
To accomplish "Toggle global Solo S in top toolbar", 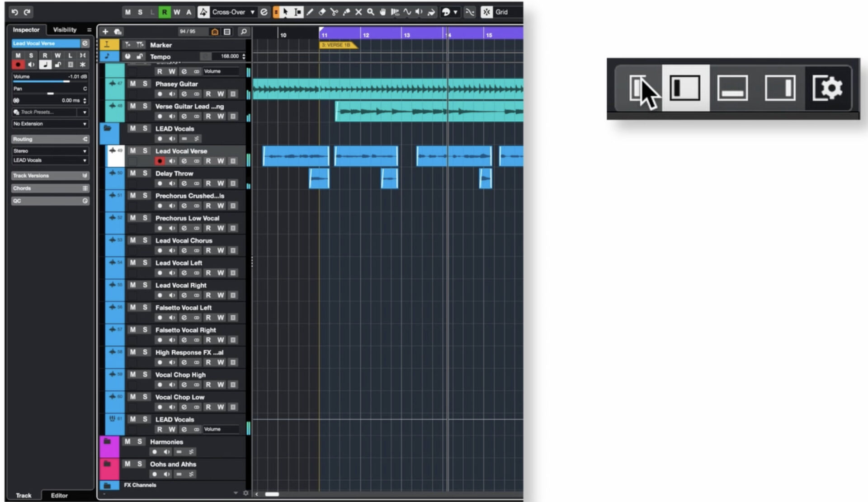I will tap(140, 12).
